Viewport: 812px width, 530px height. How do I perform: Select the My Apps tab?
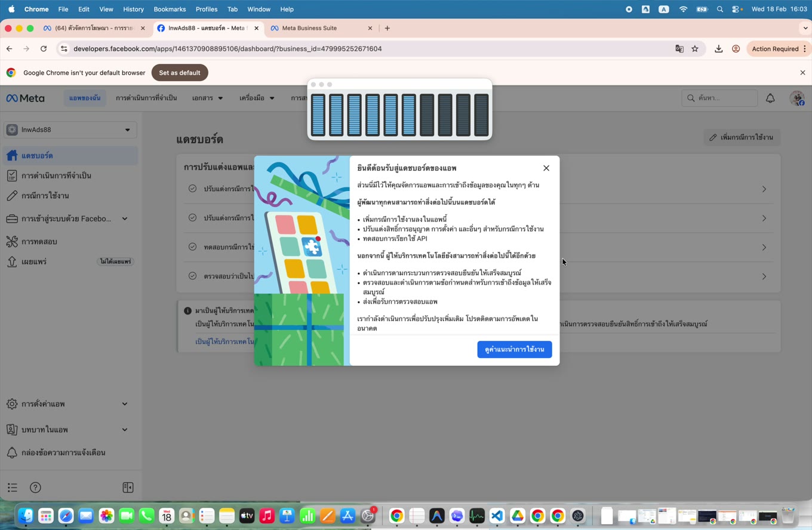pos(85,98)
